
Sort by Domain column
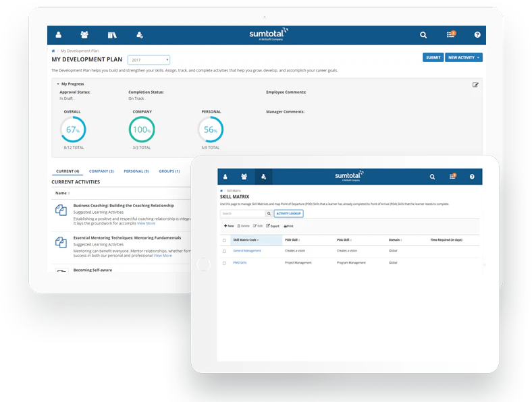395,239
